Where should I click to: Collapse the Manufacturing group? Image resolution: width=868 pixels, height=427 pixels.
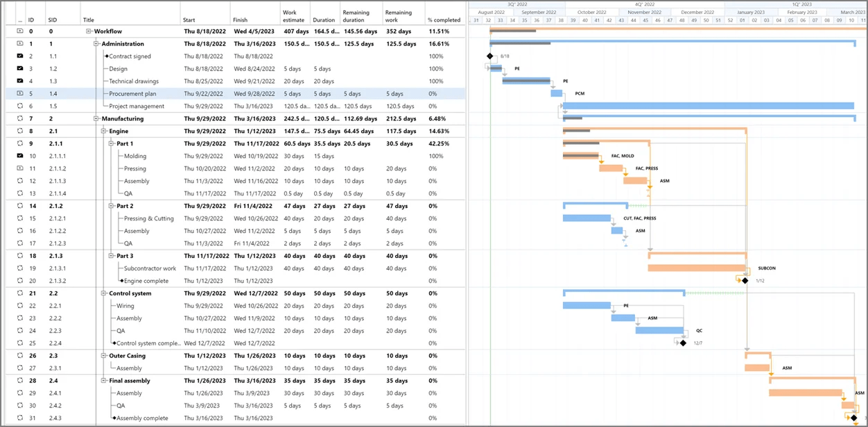96,119
